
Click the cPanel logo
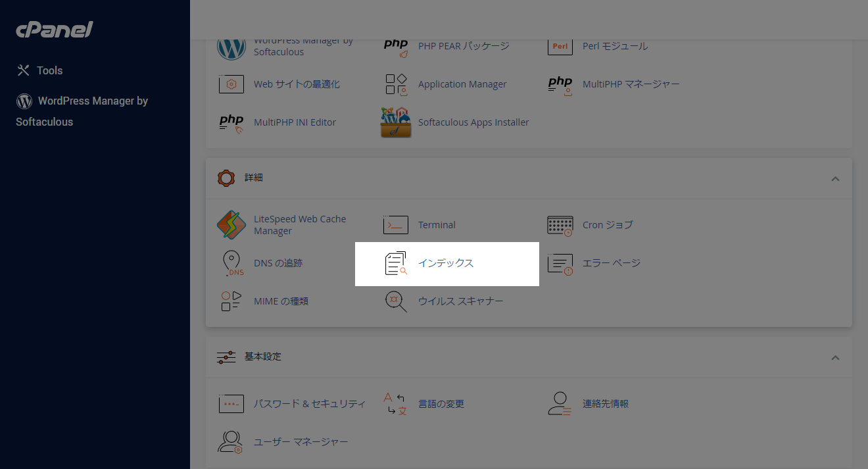click(x=54, y=29)
